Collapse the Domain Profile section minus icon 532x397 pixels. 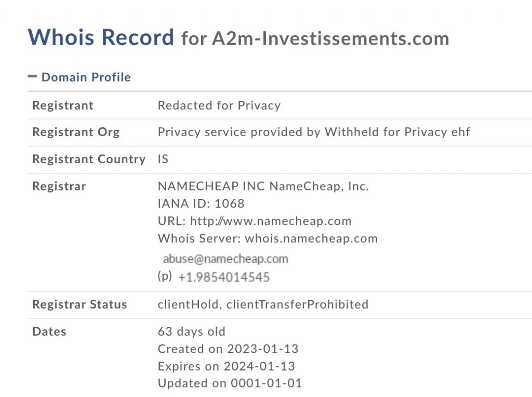[x=33, y=76]
